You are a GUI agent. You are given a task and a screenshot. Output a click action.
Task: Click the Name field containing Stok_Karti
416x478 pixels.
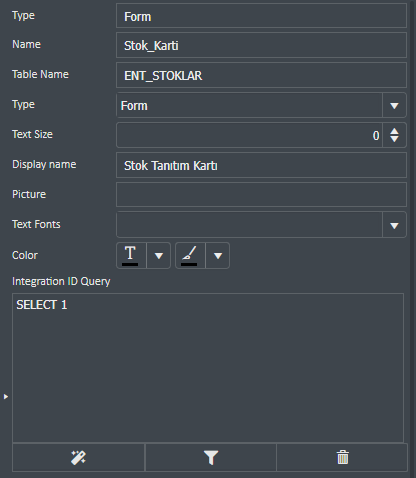pyautogui.click(x=261, y=45)
